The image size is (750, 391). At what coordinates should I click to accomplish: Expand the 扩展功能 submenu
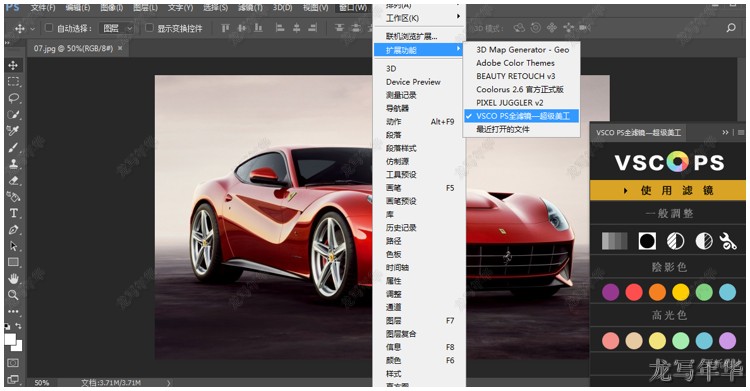tap(419, 50)
